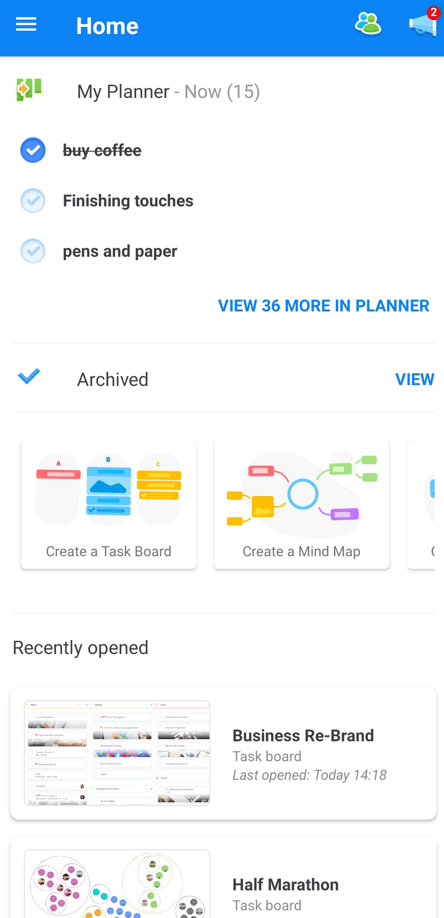This screenshot has width=444, height=918.
Task: Open the team members icon
Action: [x=368, y=24]
